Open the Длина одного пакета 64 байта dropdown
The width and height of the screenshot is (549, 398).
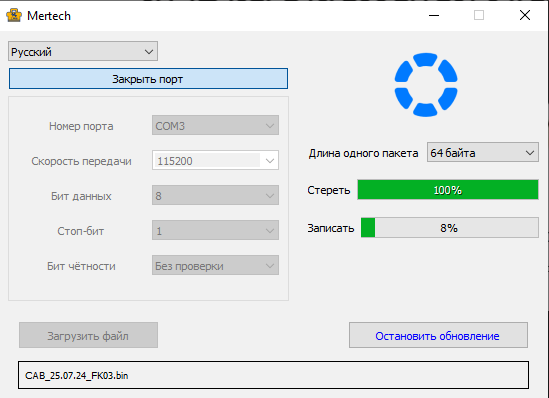(x=482, y=152)
